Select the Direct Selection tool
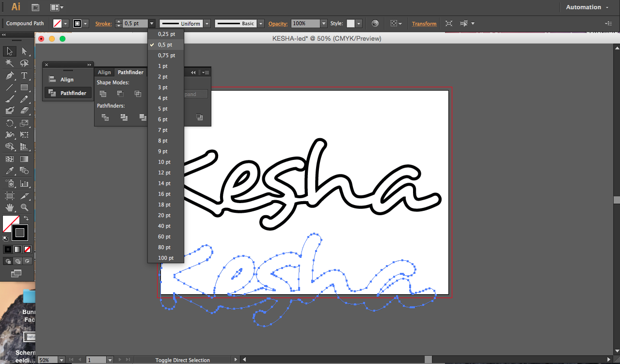The image size is (620, 364). point(24,51)
